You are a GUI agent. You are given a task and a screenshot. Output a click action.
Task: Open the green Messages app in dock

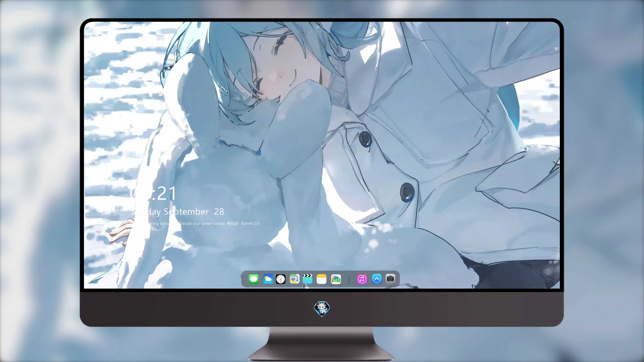254,279
